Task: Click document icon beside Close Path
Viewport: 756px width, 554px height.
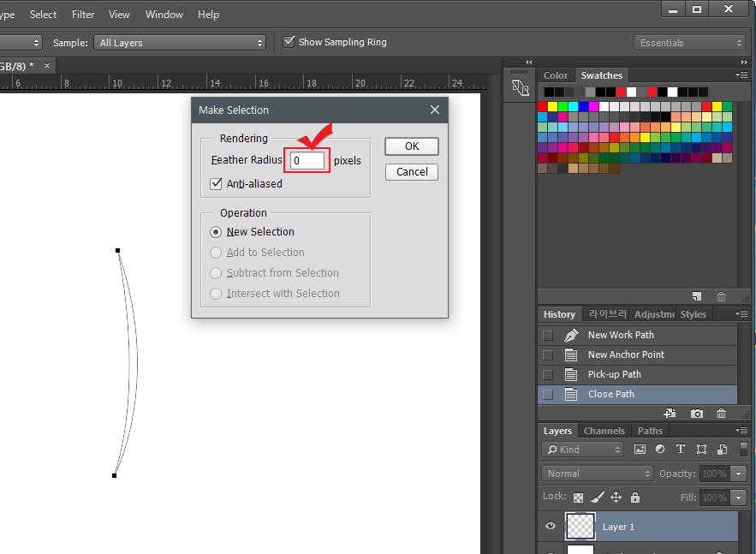Action: pyautogui.click(x=571, y=395)
